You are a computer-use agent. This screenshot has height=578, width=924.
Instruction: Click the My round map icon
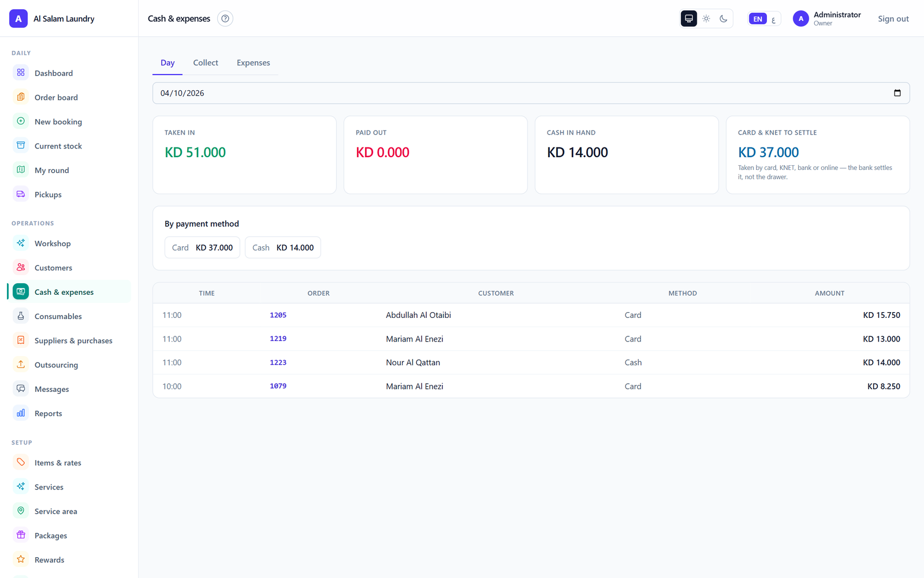click(x=21, y=170)
